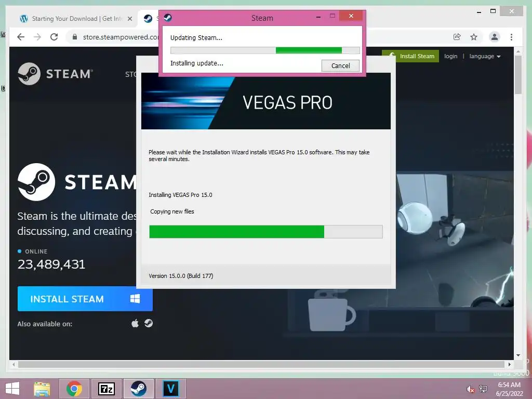Click the Copying new files status text
532x399 pixels.
[x=172, y=211]
